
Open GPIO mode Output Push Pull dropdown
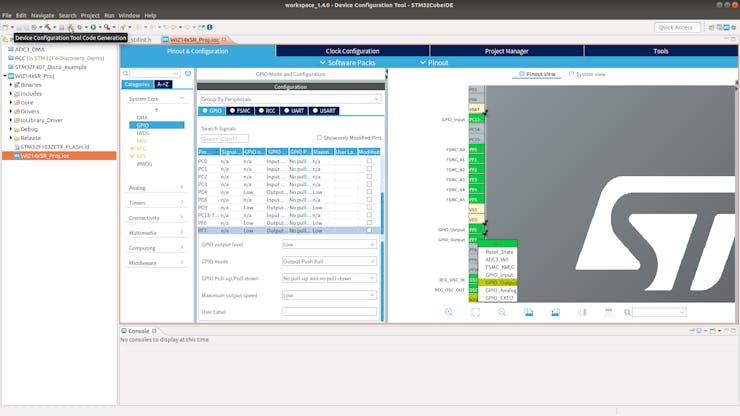pyautogui.click(x=329, y=261)
